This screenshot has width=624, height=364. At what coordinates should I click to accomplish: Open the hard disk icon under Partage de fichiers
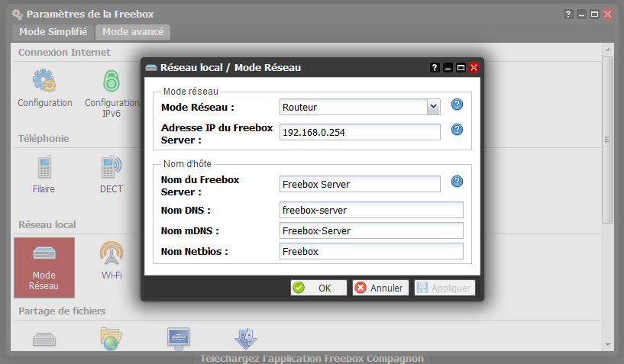click(x=44, y=340)
